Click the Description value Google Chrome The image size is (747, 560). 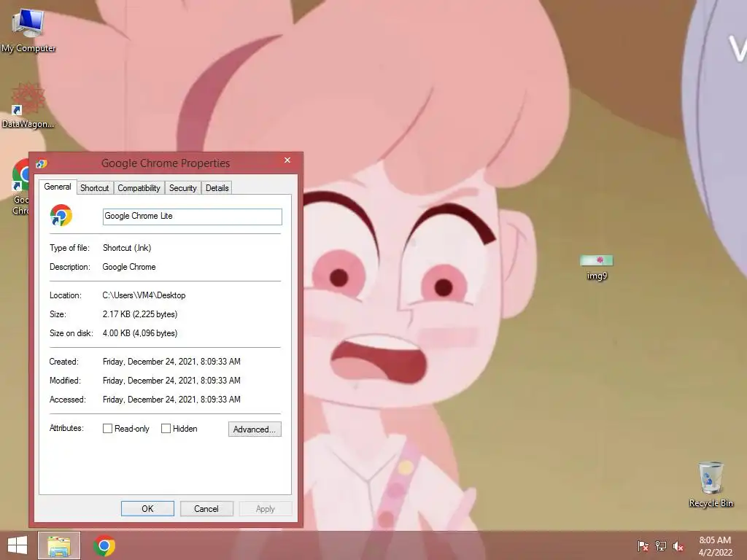point(129,267)
